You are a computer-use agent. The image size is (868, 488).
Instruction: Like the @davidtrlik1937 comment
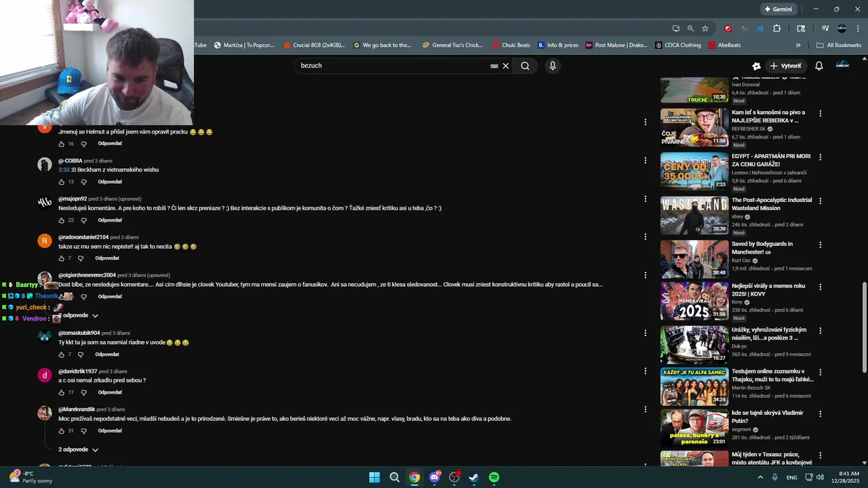tap(61, 392)
